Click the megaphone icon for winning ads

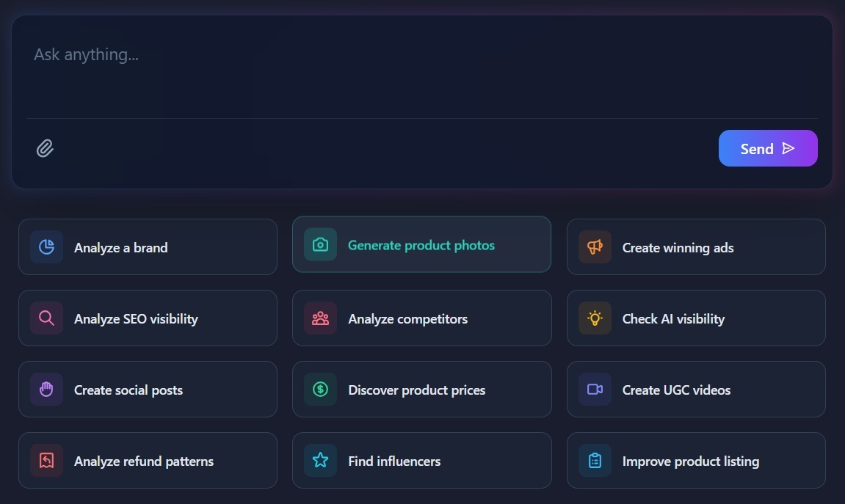[595, 247]
